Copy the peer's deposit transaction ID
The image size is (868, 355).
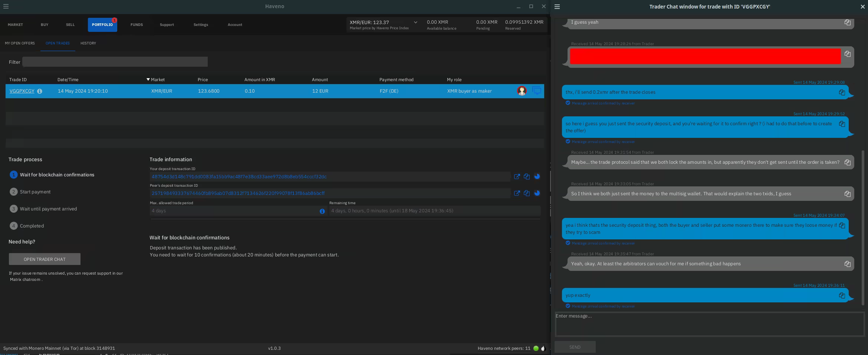526,193
